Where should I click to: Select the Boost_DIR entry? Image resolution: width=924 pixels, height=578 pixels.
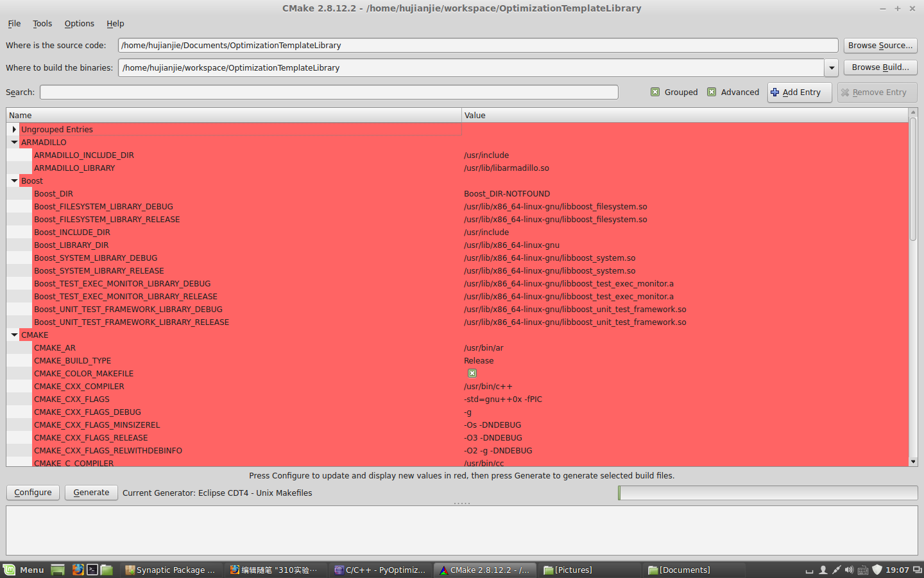coord(53,193)
